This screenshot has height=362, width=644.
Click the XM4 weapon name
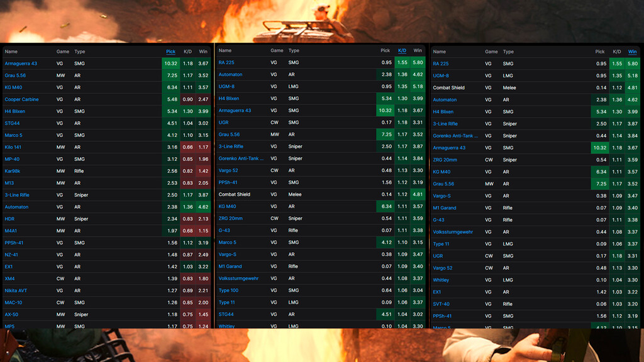(9, 278)
